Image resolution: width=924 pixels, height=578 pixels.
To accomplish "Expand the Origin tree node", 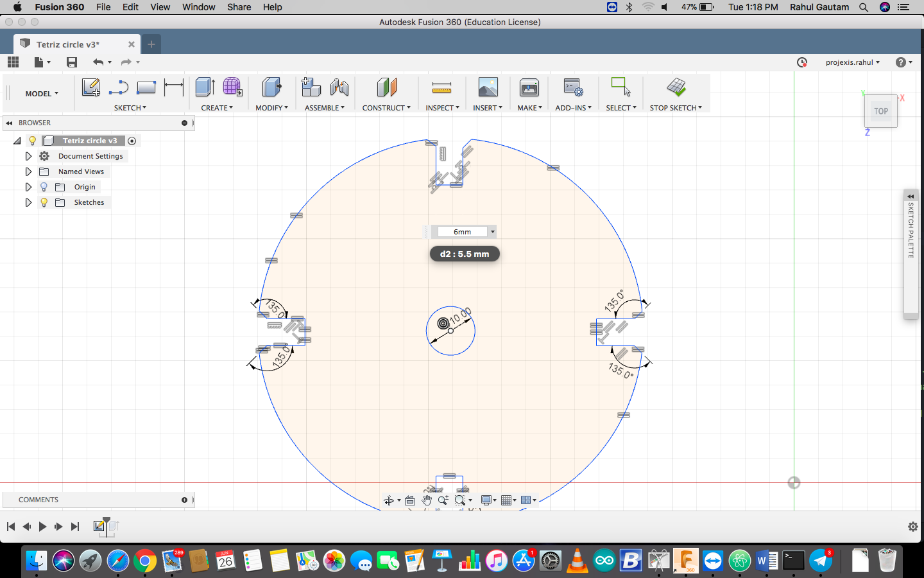I will pyautogui.click(x=28, y=187).
